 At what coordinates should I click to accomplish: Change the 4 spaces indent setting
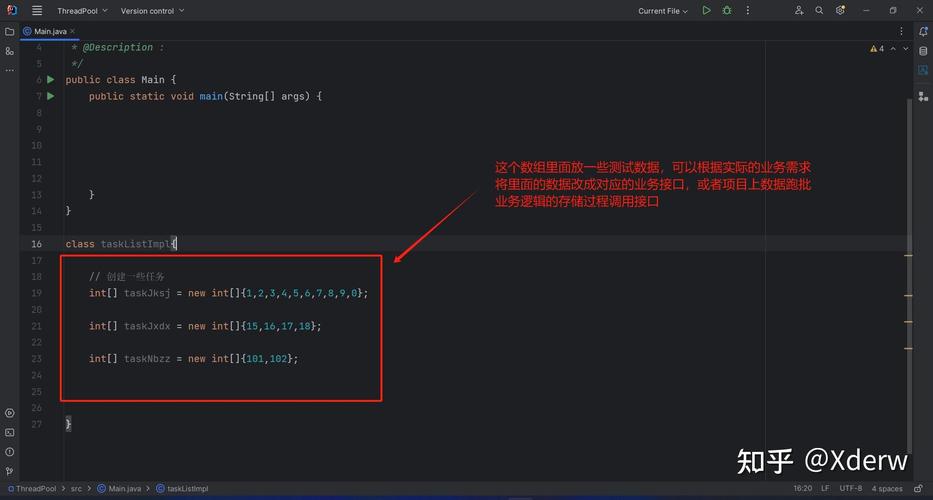[887, 489]
